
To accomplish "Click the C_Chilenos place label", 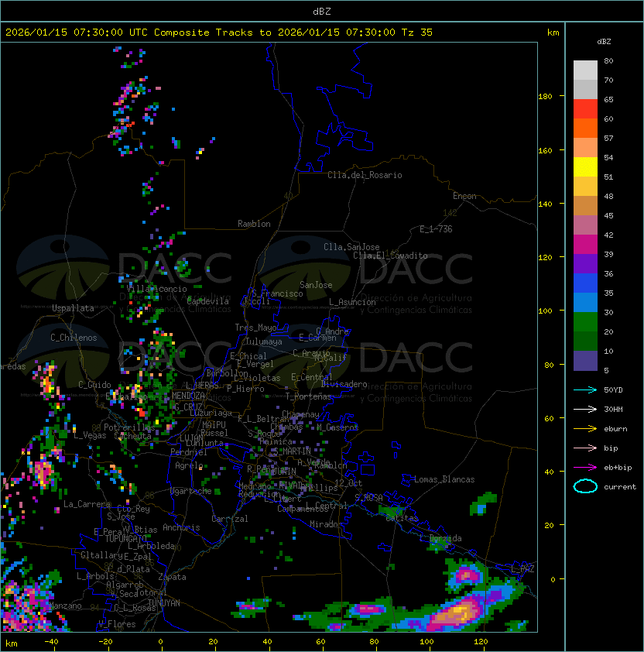I will (74, 338).
